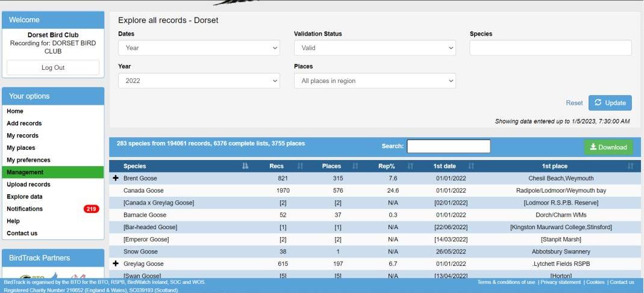Select the Snow Goose species name
644x293 pixels.
tap(140, 251)
